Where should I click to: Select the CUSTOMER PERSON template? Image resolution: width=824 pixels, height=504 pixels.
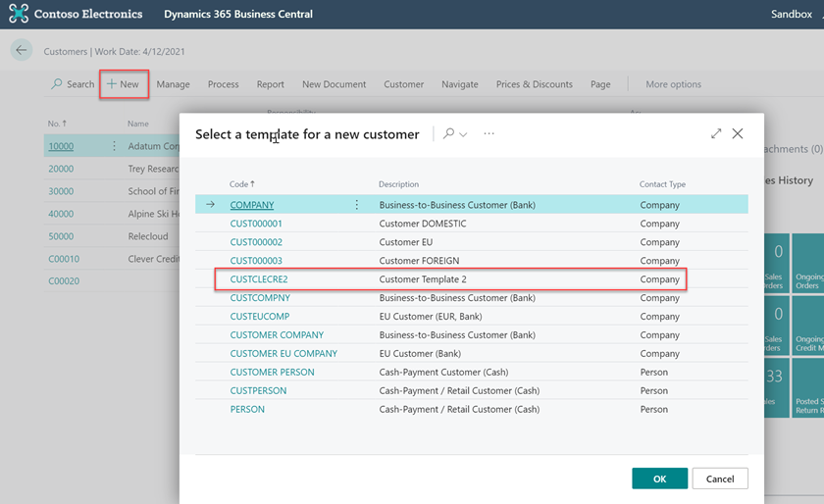coord(273,372)
